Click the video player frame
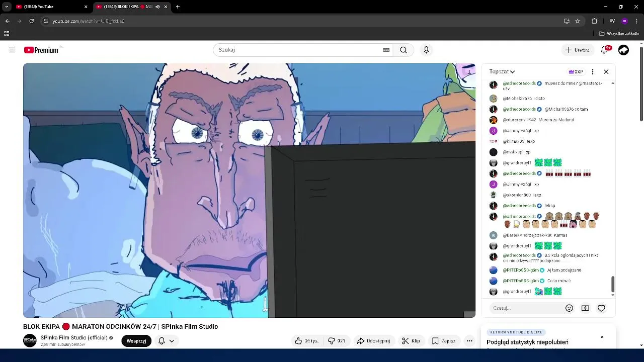The image size is (644, 362). 249,191
